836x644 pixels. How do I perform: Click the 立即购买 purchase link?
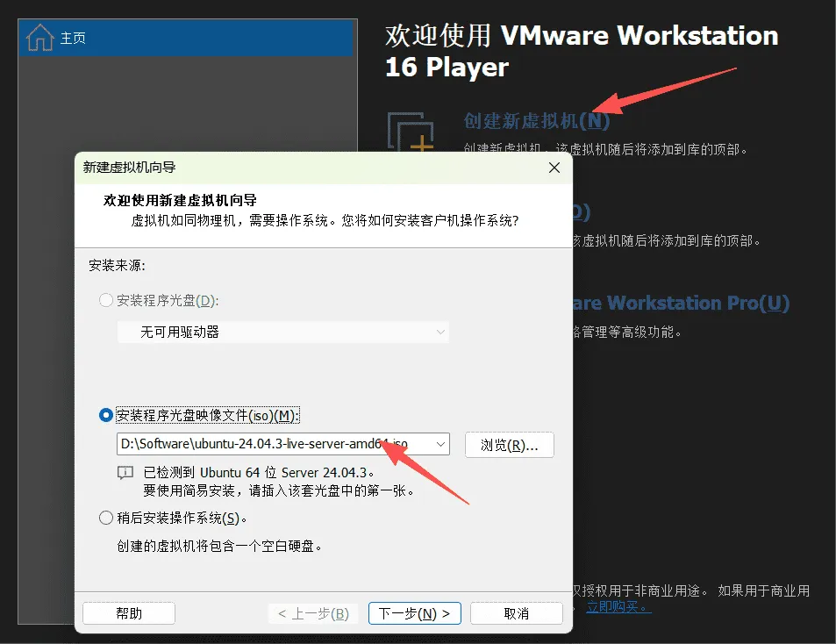[618, 606]
